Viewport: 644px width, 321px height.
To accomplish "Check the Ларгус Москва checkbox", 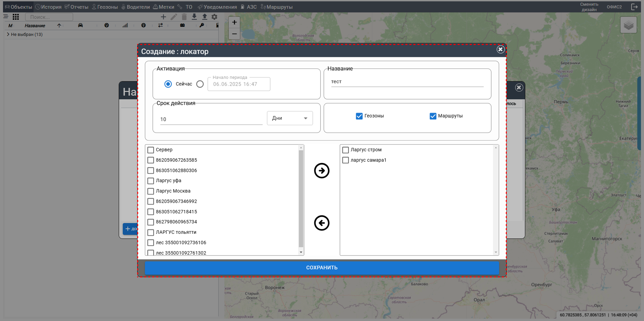I will 151,191.
